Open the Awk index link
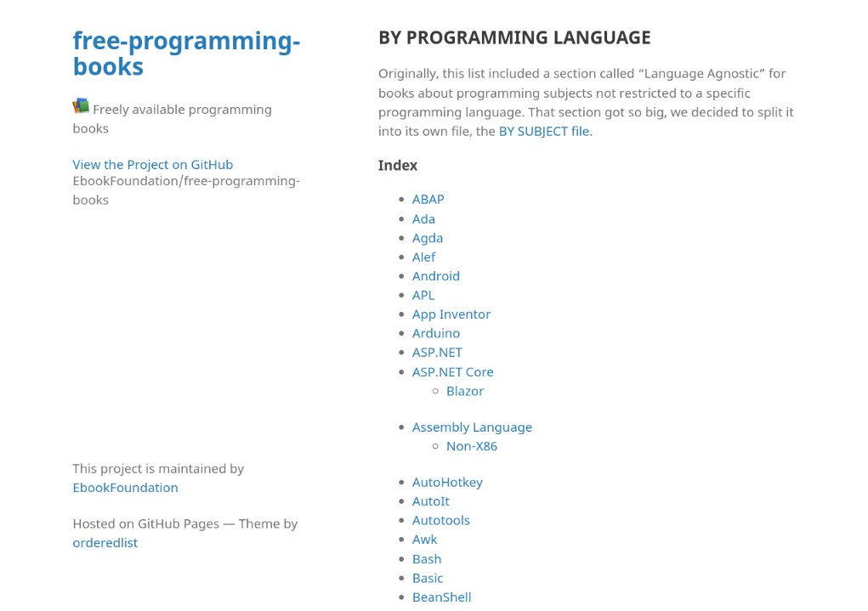The height and width of the screenshot is (611, 868). pyautogui.click(x=424, y=540)
